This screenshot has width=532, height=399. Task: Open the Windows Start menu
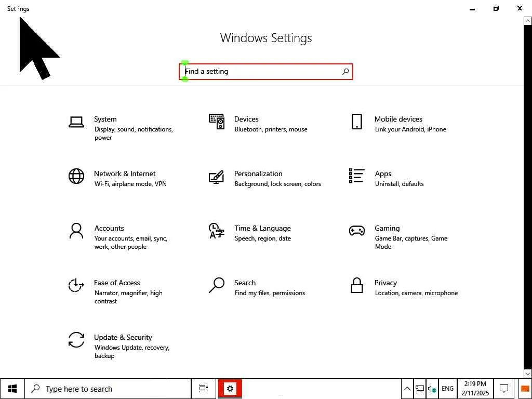(x=12, y=389)
